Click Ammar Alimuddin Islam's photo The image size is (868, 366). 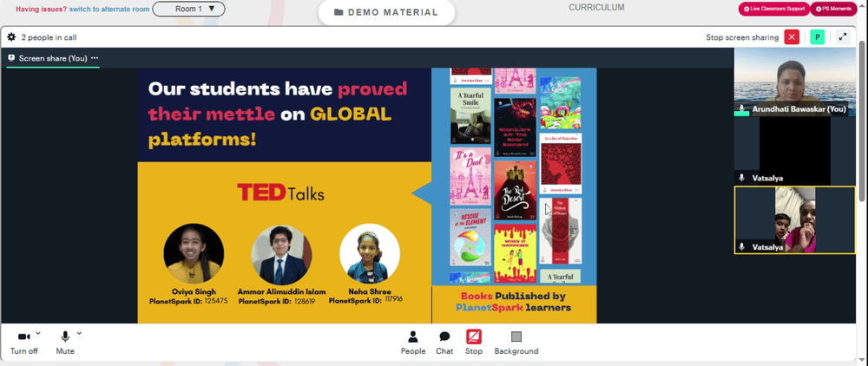282,254
